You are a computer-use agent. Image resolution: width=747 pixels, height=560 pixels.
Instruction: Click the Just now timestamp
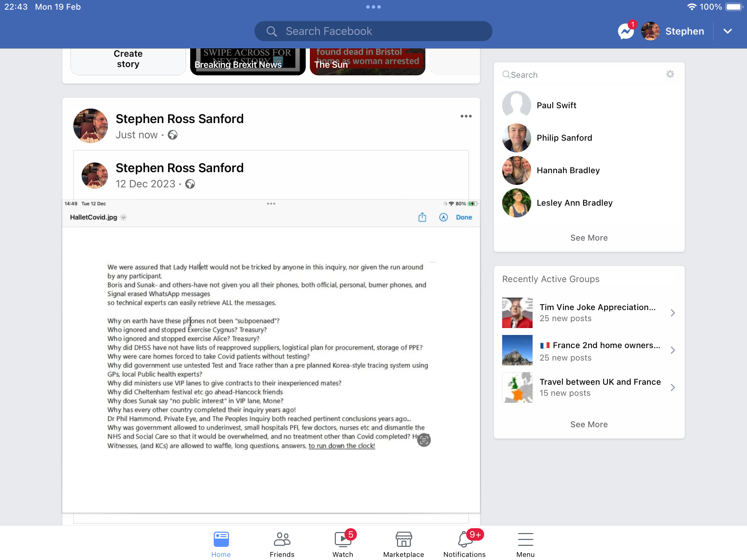(x=137, y=135)
